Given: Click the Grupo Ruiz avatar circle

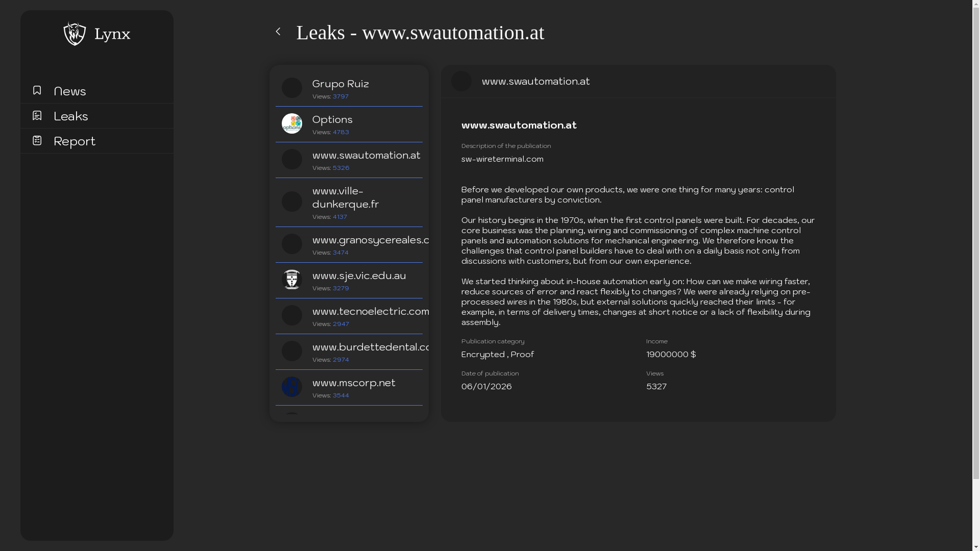Looking at the screenshot, I should 292,88.
